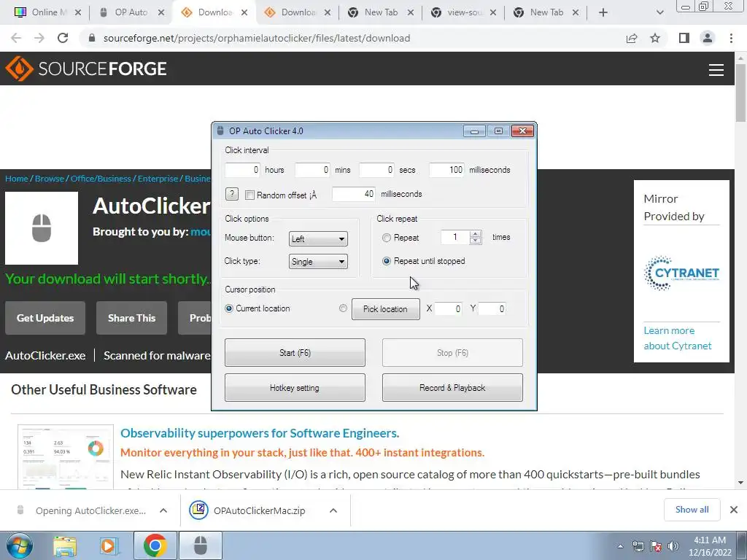The height and width of the screenshot is (560, 747).
Task: Open a new tab with plus icon
Action: [x=603, y=12]
